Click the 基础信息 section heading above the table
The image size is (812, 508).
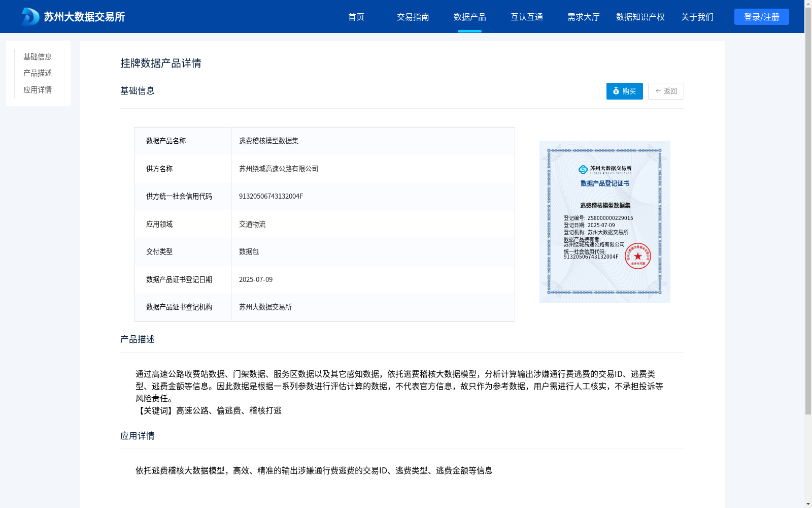click(138, 91)
